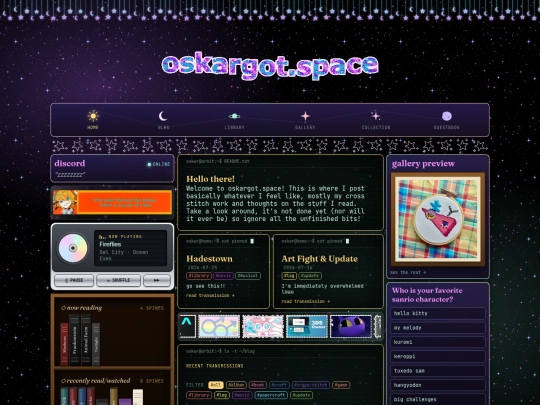Image resolution: width=540 pixels, height=405 pixels.
Task: Open the Home sun icon in navigation
Action: pyautogui.click(x=93, y=116)
